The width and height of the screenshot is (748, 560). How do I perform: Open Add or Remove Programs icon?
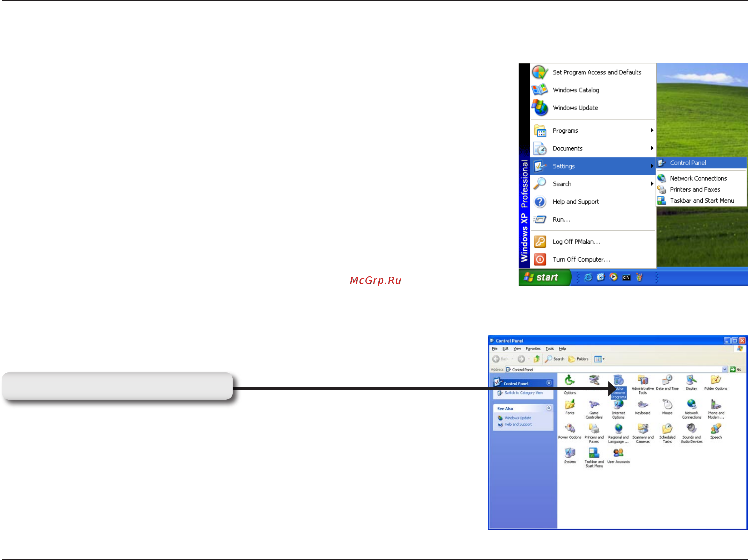click(x=618, y=387)
